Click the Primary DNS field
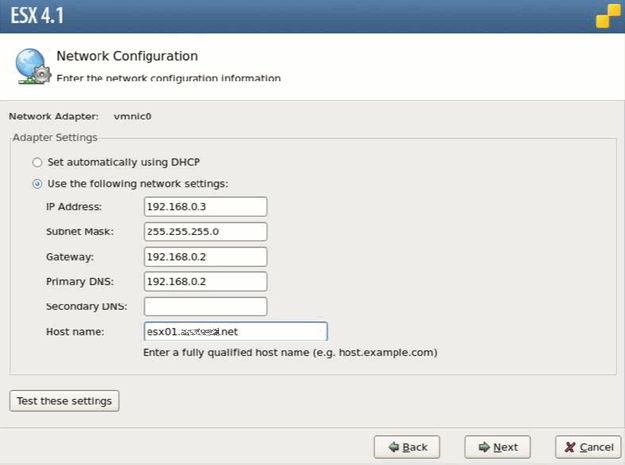The image size is (625, 465). [205, 281]
